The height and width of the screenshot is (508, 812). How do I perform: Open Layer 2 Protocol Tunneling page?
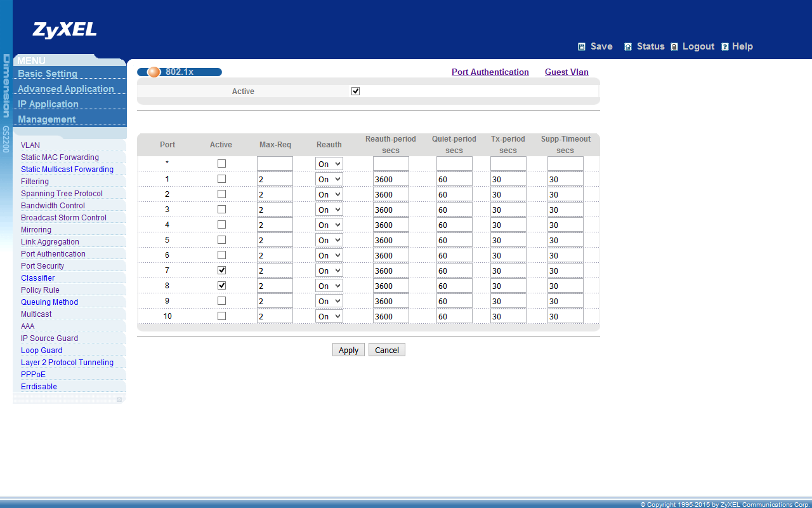pos(67,363)
